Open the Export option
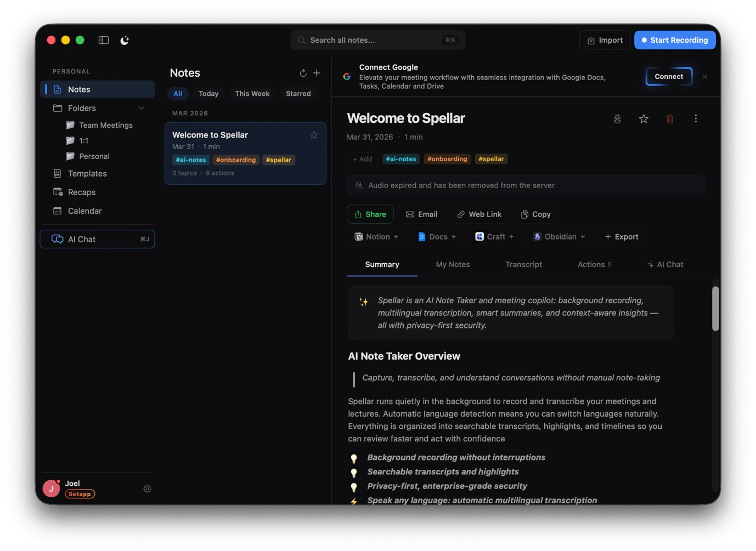The width and height of the screenshot is (756, 551). point(622,237)
